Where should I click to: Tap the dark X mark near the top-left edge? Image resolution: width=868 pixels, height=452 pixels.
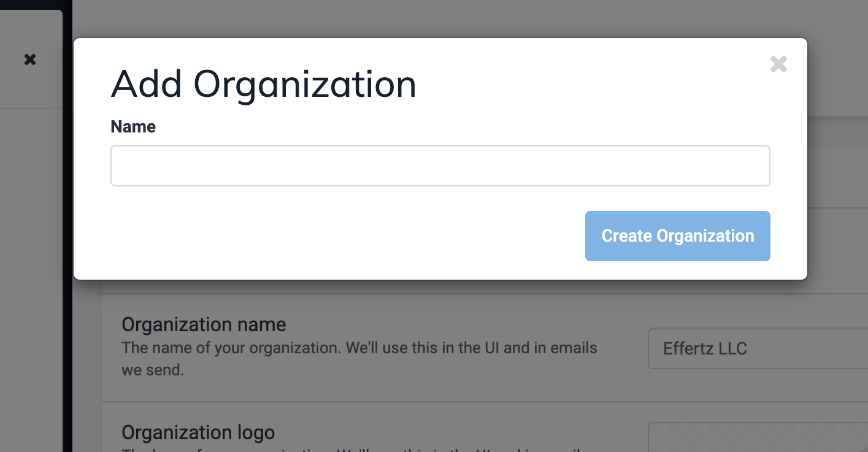[x=29, y=59]
